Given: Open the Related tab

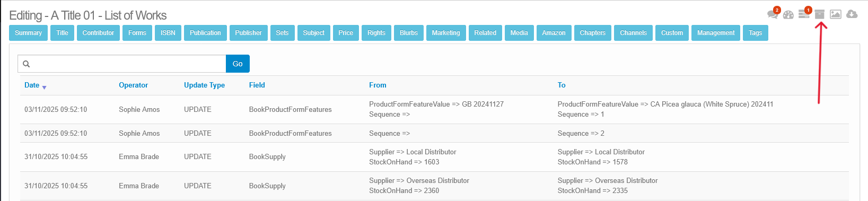Looking at the screenshot, I should click(x=485, y=33).
